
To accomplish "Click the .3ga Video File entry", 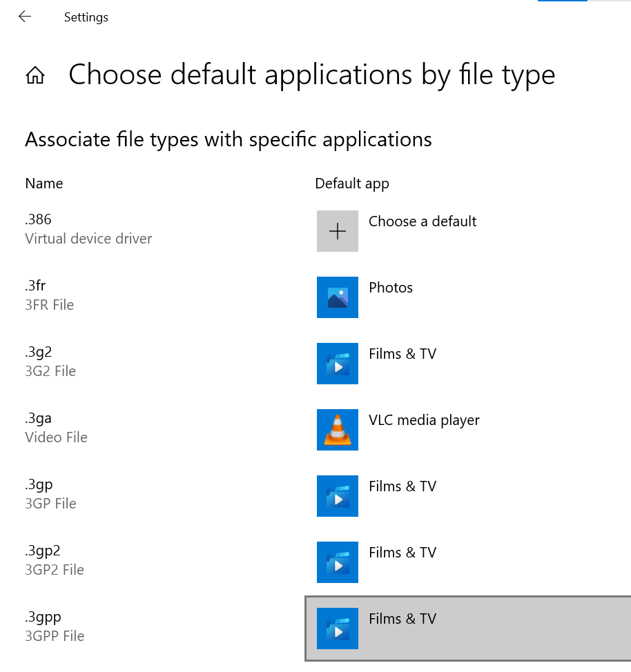I will 56,428.
